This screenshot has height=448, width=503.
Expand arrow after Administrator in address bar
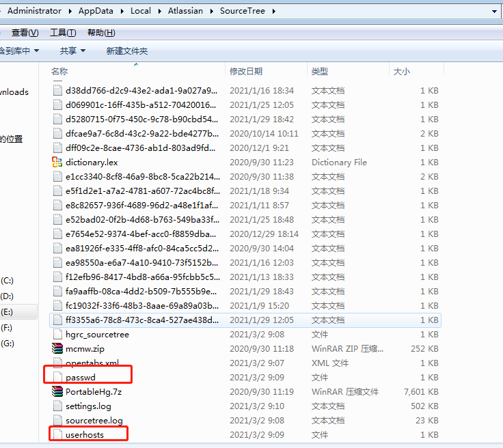(x=70, y=11)
